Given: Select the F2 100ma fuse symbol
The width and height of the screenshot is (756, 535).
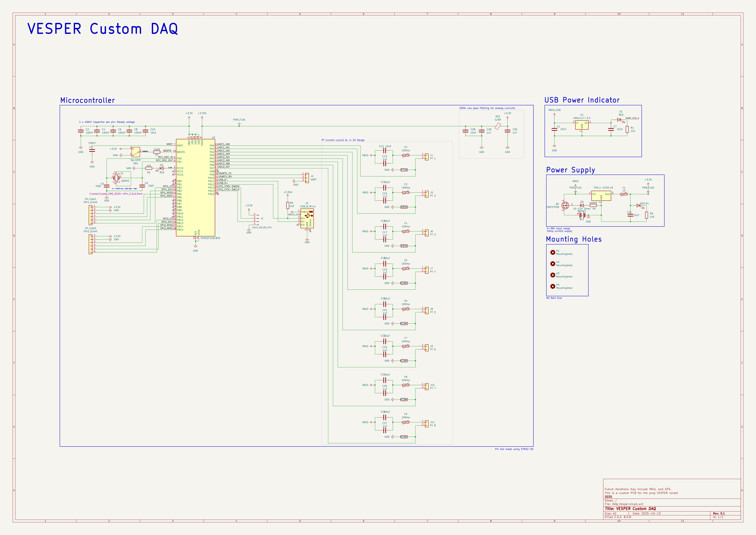Looking at the screenshot, I should click(406, 155).
